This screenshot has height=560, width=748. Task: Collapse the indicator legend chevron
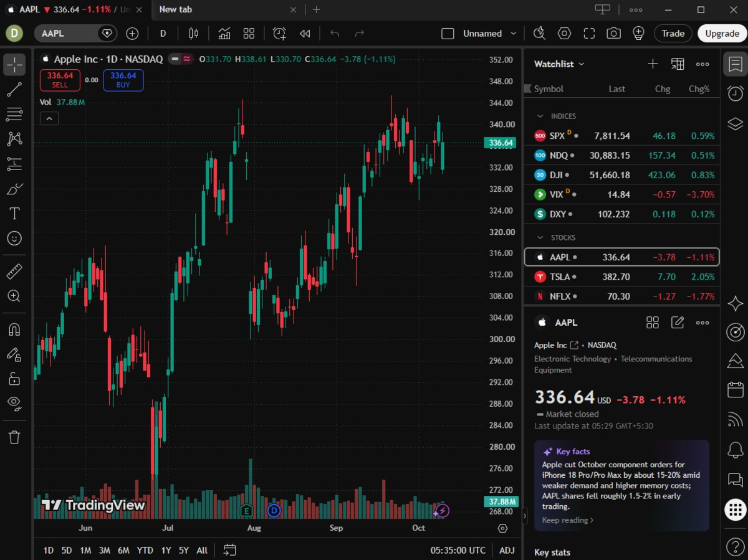pos(49,118)
